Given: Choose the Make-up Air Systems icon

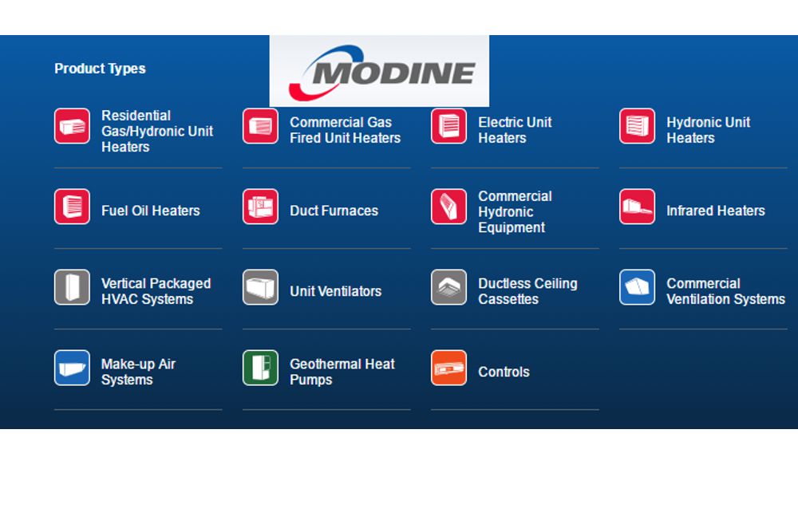Looking at the screenshot, I should [x=73, y=368].
